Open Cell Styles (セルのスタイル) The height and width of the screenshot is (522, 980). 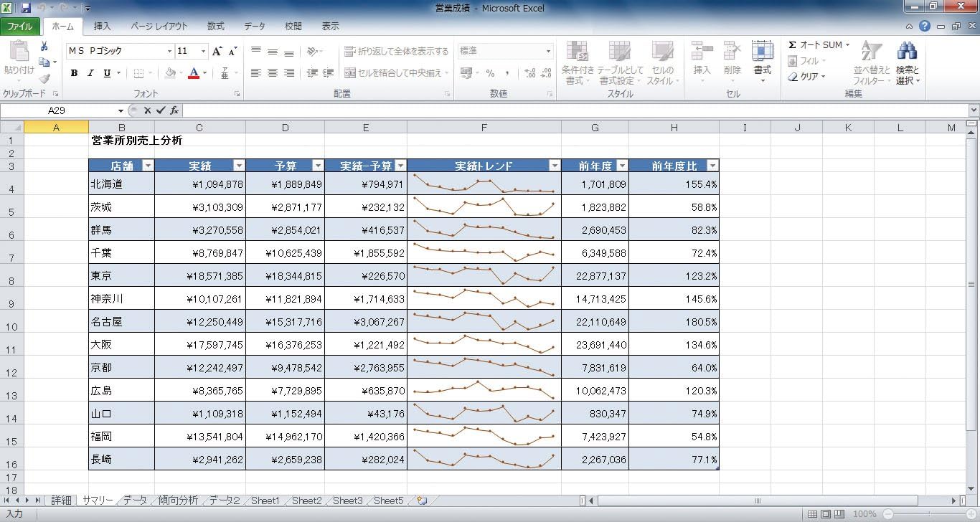coord(663,62)
